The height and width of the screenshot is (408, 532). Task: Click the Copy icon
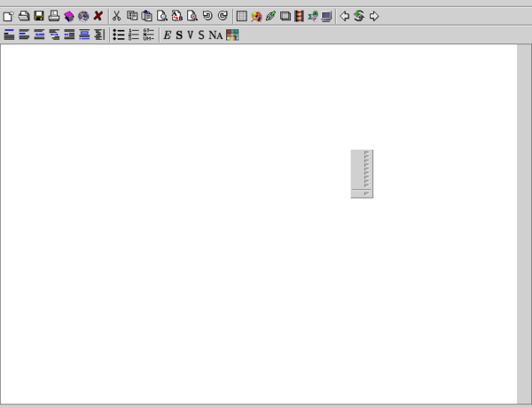click(x=132, y=16)
